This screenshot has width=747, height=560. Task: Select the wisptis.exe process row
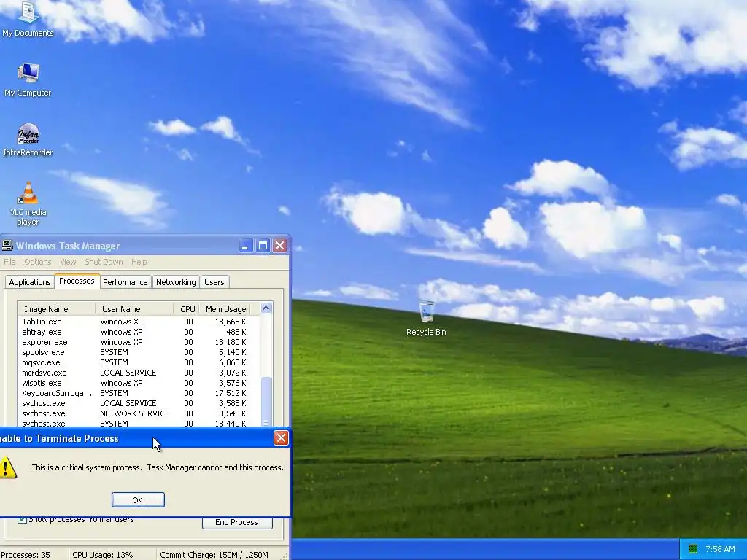(139, 383)
